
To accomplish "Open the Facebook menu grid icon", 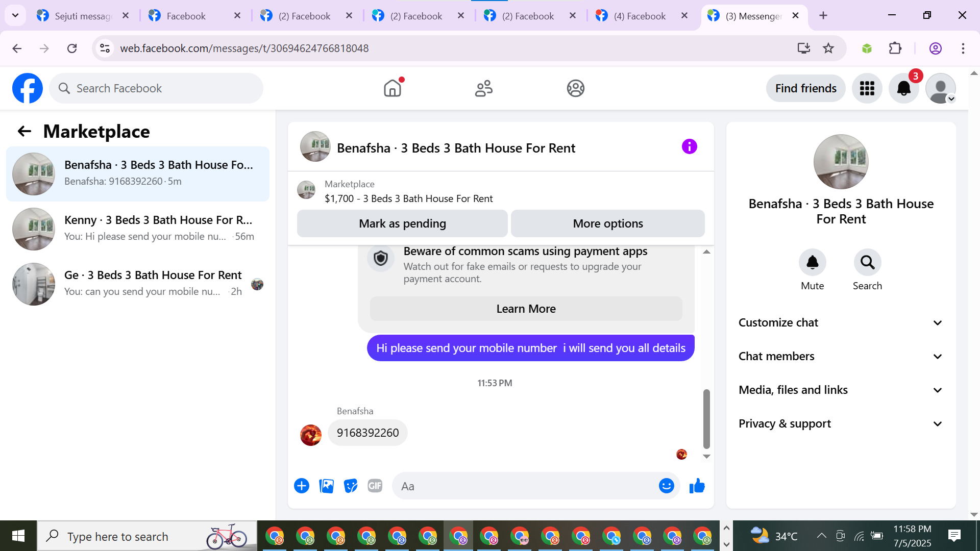I will pos(867,88).
